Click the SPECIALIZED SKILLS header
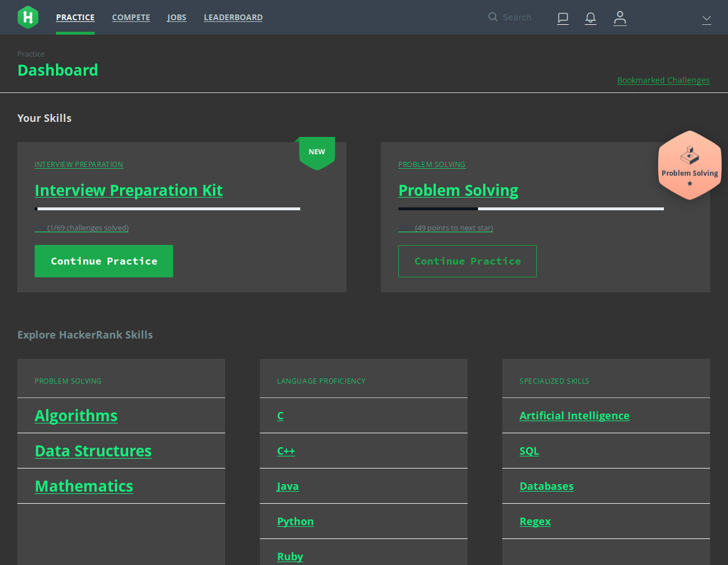 (x=554, y=381)
